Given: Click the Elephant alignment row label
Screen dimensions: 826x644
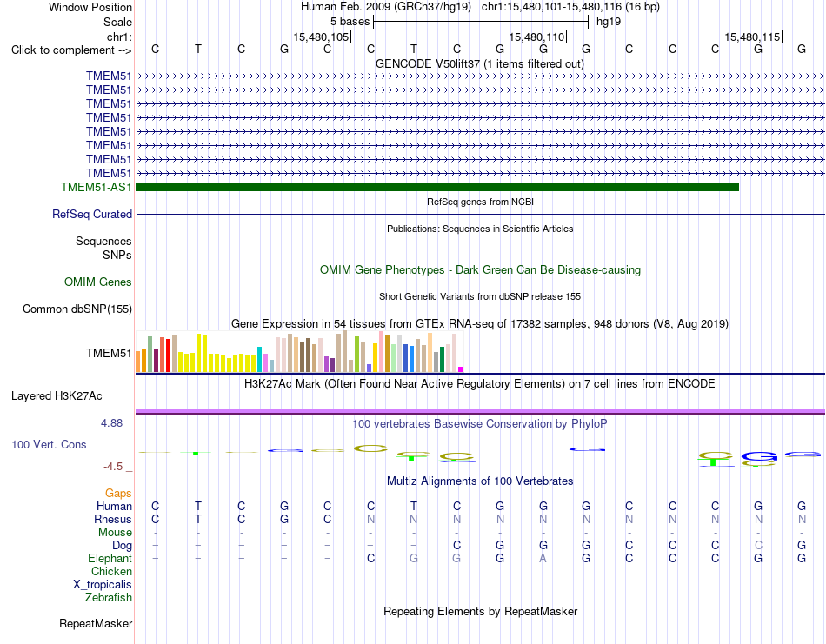Looking at the screenshot, I should pyautogui.click(x=110, y=558).
